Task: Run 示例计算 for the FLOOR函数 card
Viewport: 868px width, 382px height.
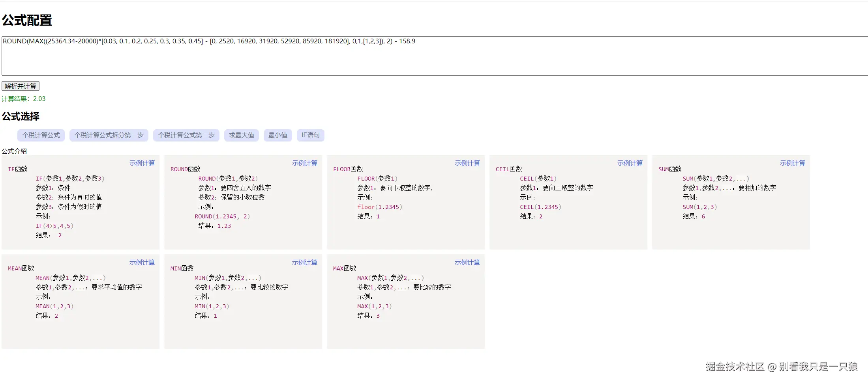Action: pyautogui.click(x=467, y=163)
